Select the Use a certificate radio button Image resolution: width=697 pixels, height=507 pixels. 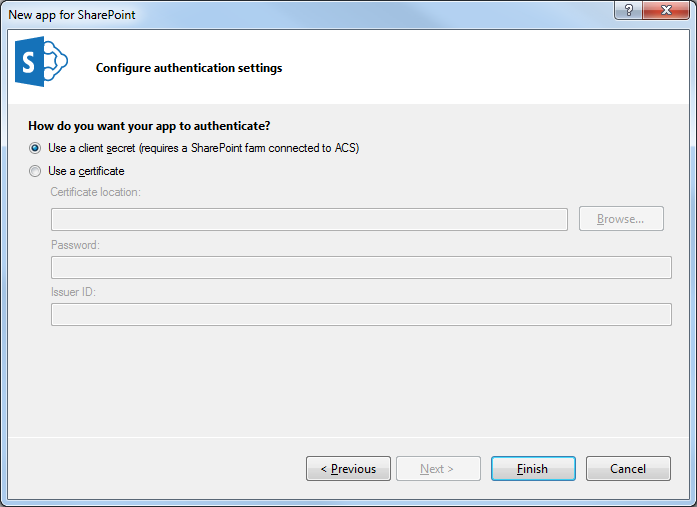tap(35, 171)
